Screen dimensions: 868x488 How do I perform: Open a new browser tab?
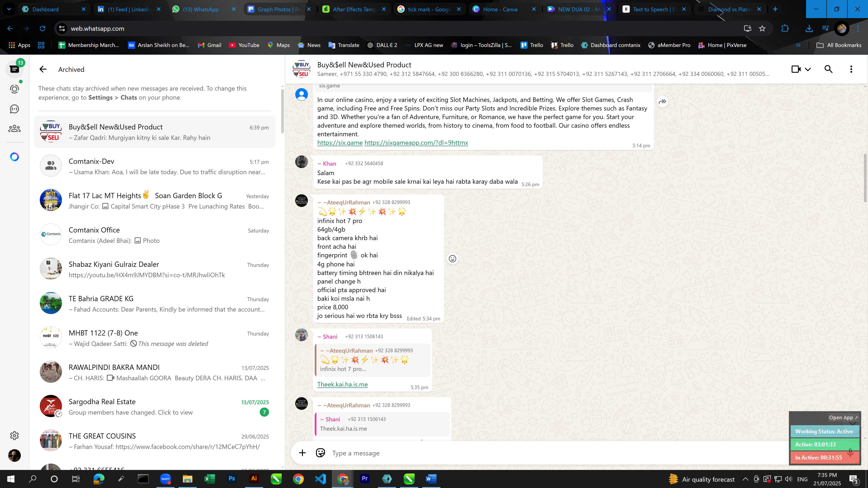point(775,9)
